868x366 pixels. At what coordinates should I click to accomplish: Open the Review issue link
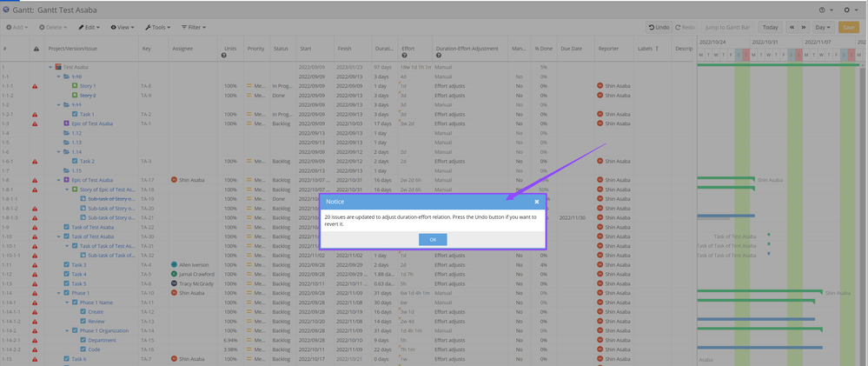(96, 321)
